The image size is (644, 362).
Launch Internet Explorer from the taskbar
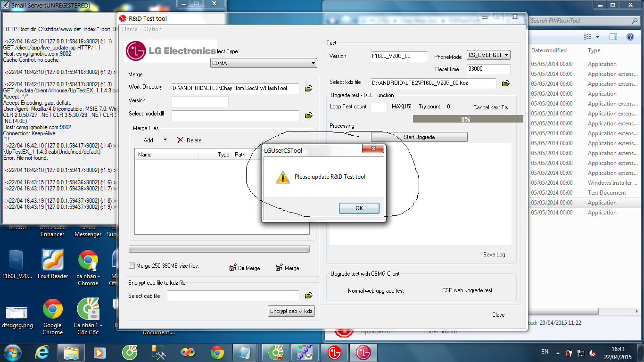[42, 352]
